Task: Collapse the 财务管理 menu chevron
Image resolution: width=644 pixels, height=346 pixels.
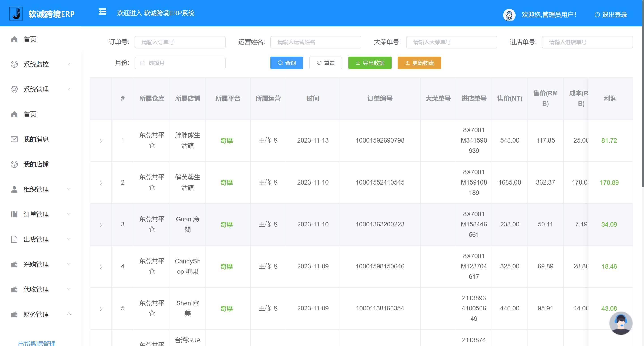Action: (69, 314)
